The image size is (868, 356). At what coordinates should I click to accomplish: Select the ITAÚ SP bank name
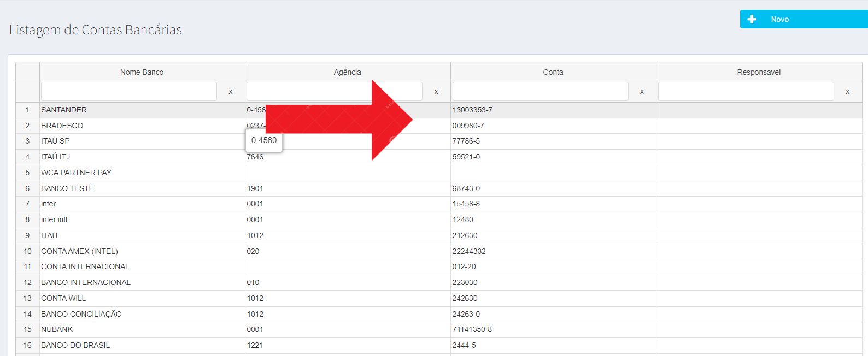point(55,141)
